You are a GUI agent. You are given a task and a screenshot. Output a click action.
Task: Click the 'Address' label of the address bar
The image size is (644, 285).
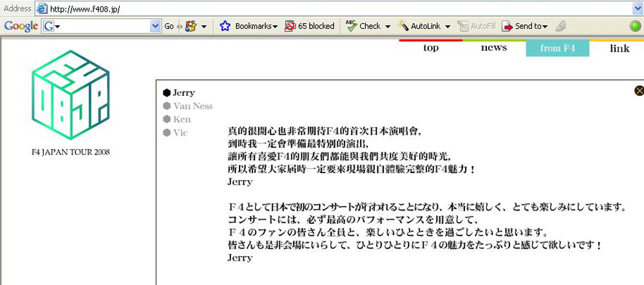pyautogui.click(x=17, y=8)
